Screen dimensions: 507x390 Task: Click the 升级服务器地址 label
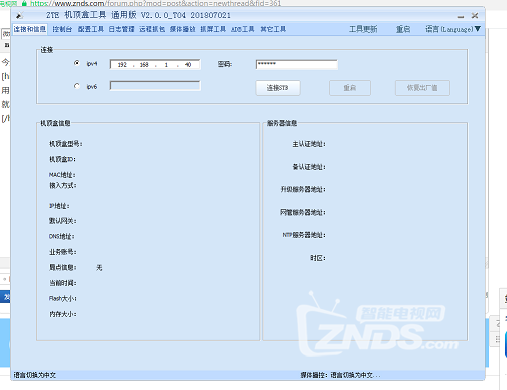click(303, 189)
